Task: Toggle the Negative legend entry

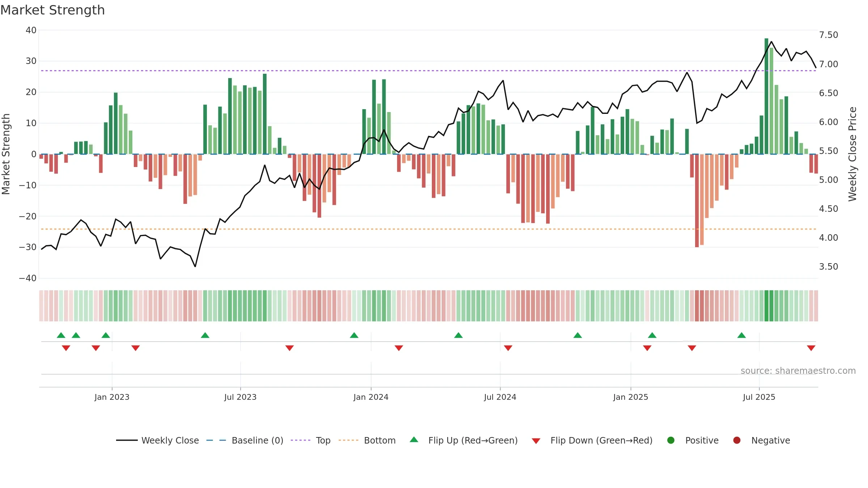Action: [x=761, y=440]
